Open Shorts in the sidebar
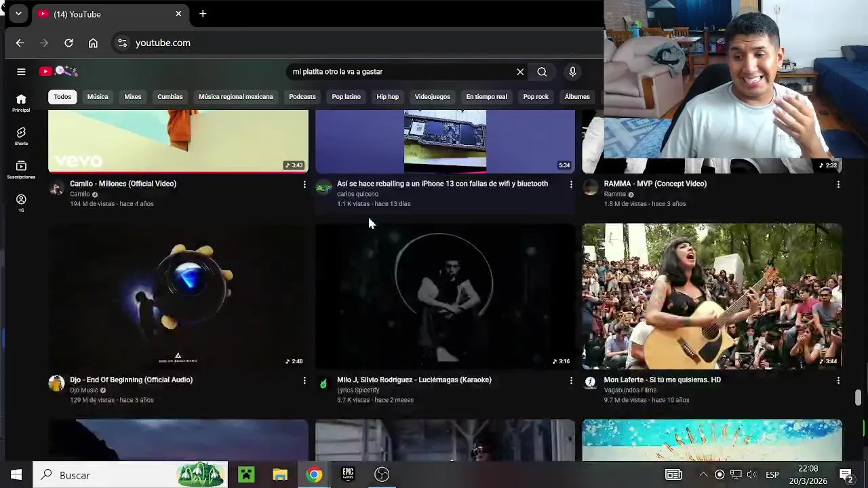Image resolution: width=868 pixels, height=488 pixels. pos(21,136)
